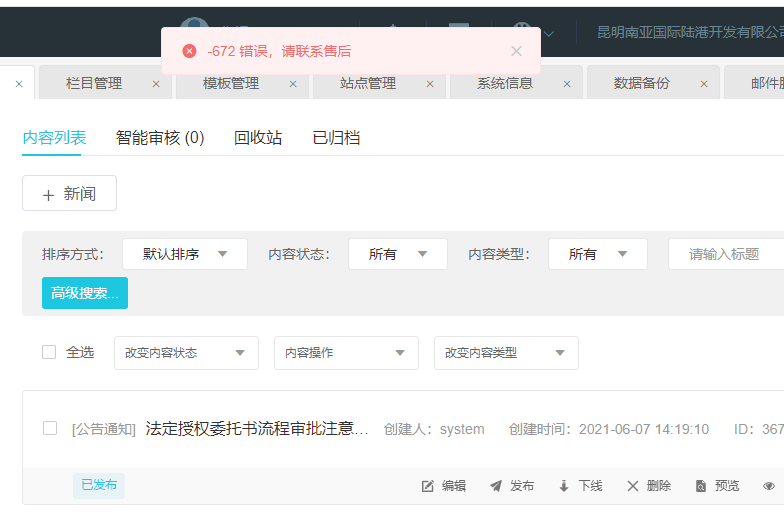The height and width of the screenshot is (523, 784).
Task: Close the 系统信息 tab
Action: [567, 84]
